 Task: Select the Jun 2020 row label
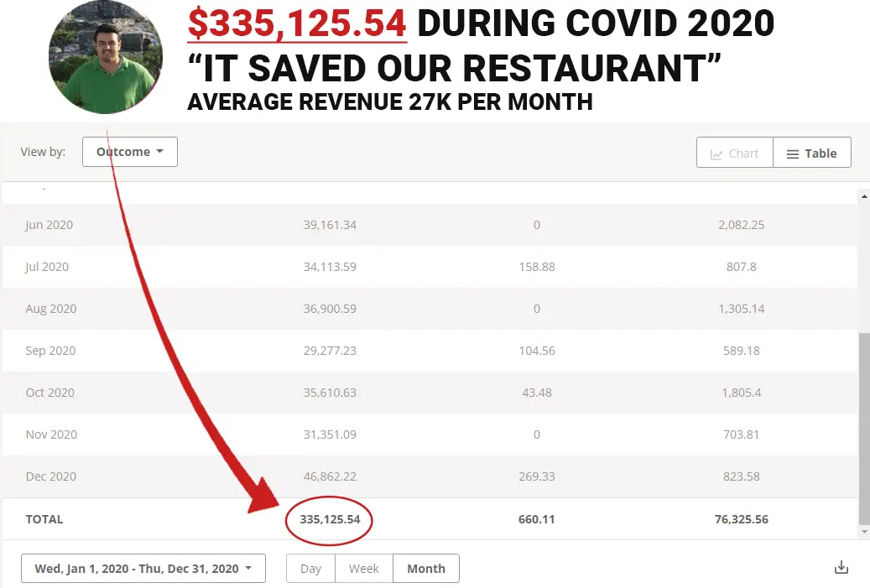[50, 225]
